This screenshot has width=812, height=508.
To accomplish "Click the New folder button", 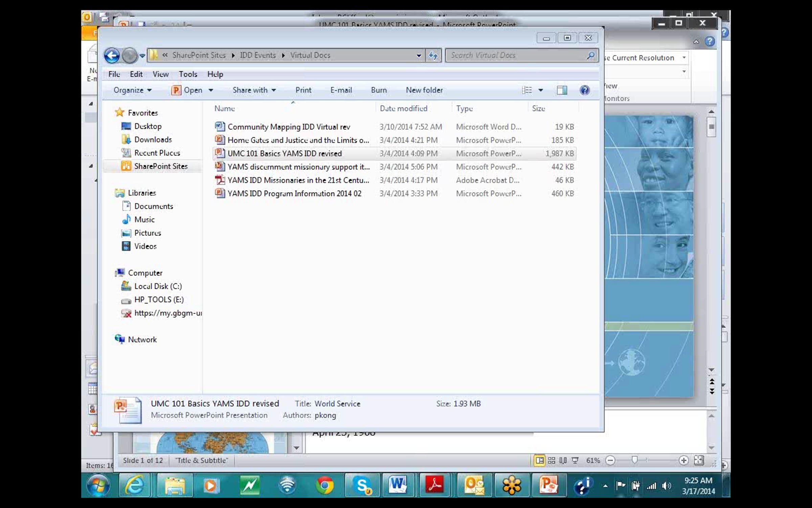I will coord(424,90).
